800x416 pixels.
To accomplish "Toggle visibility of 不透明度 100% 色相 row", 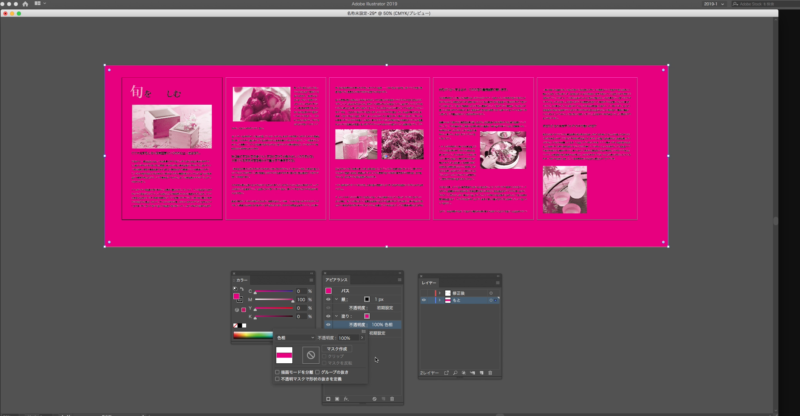I will coord(328,325).
